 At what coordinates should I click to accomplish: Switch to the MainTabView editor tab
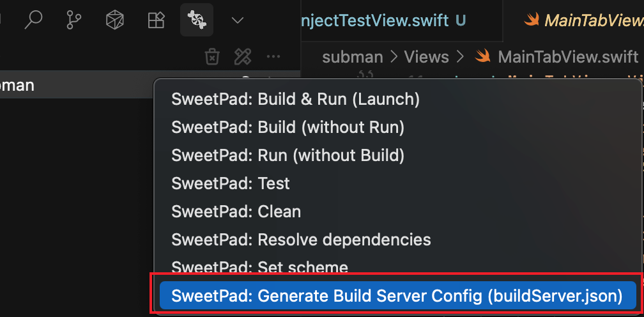coord(583,20)
